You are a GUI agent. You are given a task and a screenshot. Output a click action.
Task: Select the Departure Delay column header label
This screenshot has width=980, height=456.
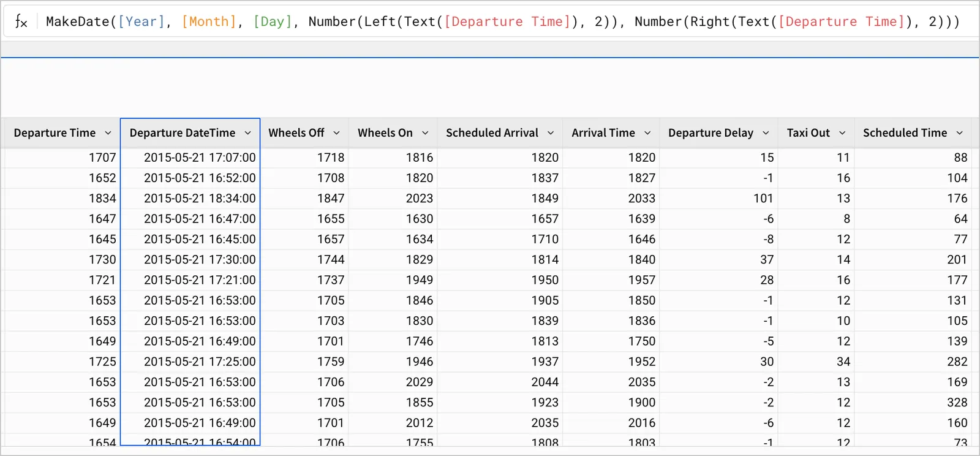[710, 133]
